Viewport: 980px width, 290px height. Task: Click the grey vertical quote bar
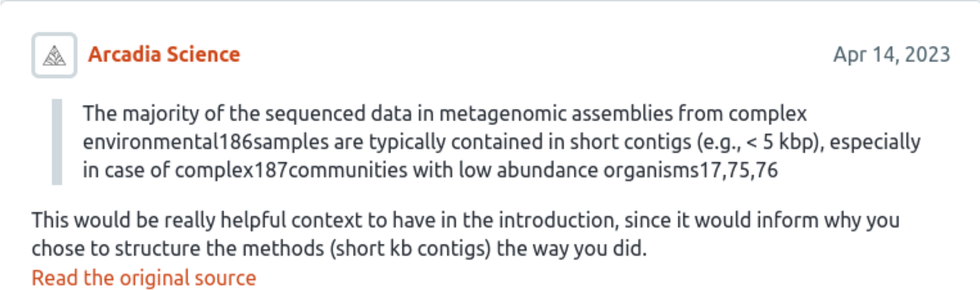(x=57, y=142)
